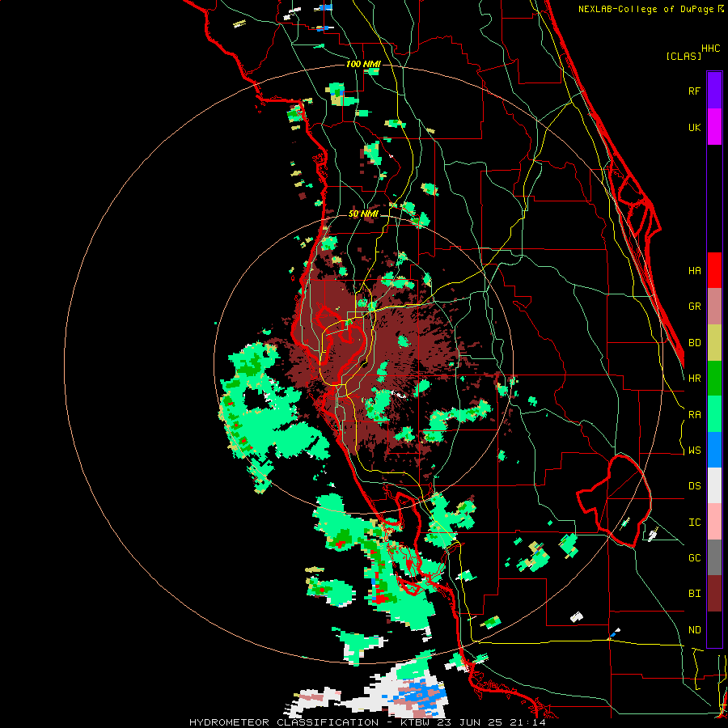Click the GC legend label
The height and width of the screenshot is (728, 728).
coord(694,558)
